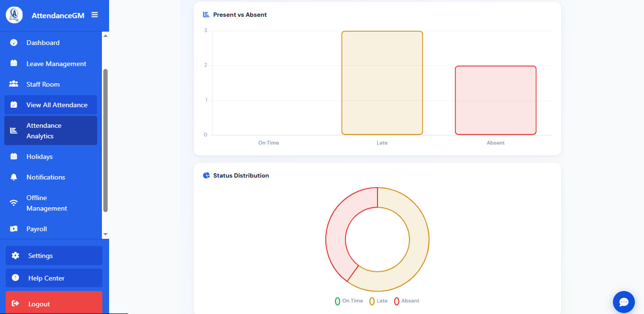644x314 pixels.
Task: Click the Absent bar in bar chart
Action: tap(496, 100)
